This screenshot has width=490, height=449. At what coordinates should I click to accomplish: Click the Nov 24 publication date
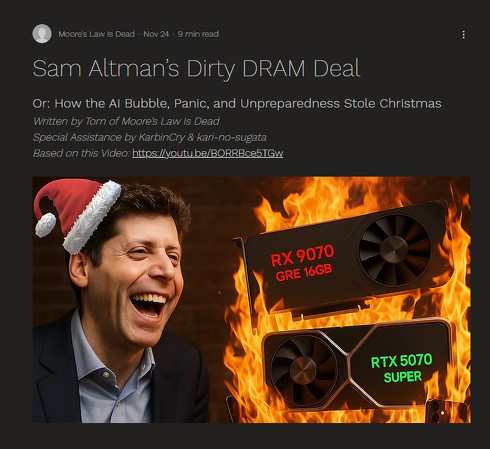(x=156, y=34)
